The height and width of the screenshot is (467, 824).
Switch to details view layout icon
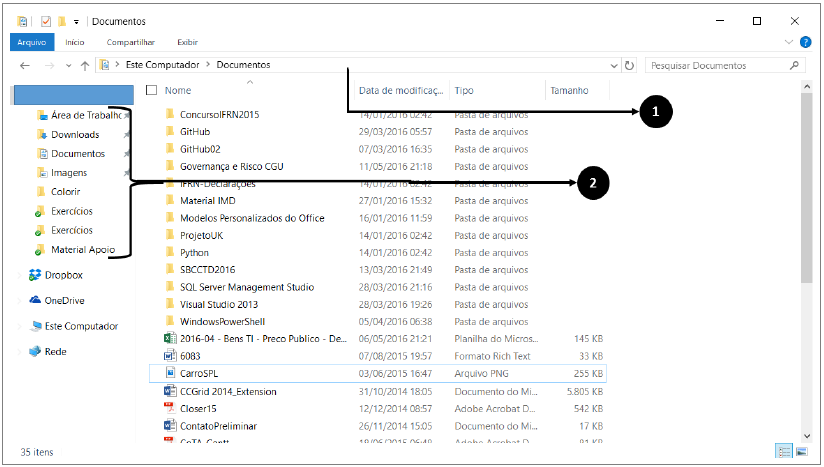pyautogui.click(x=784, y=452)
